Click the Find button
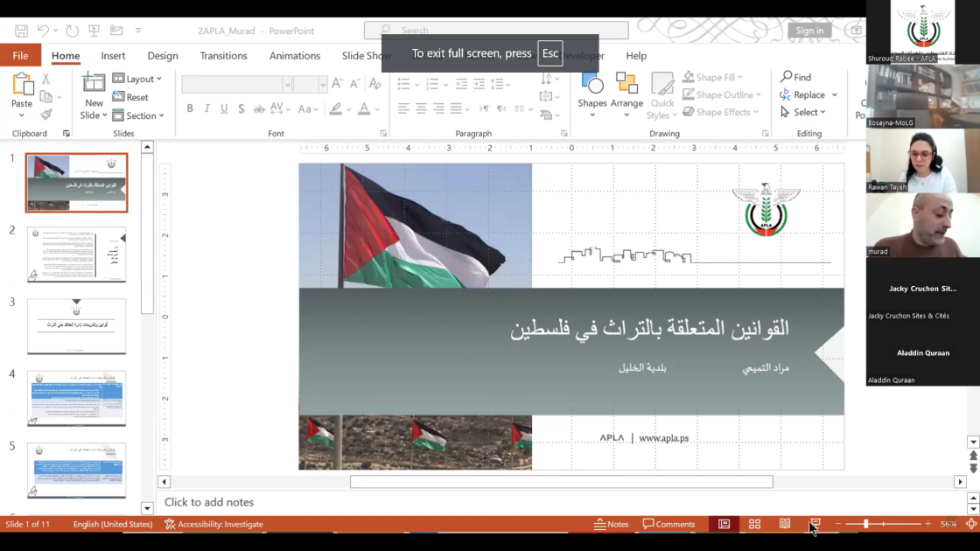 (795, 77)
